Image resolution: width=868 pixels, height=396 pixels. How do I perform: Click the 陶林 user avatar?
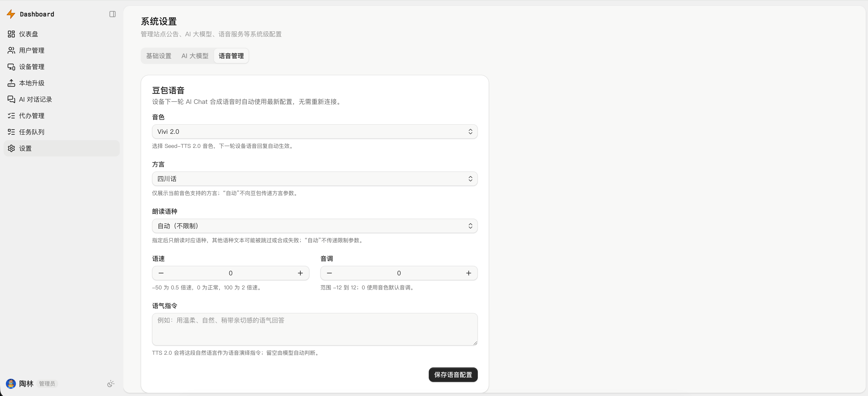coord(11,384)
